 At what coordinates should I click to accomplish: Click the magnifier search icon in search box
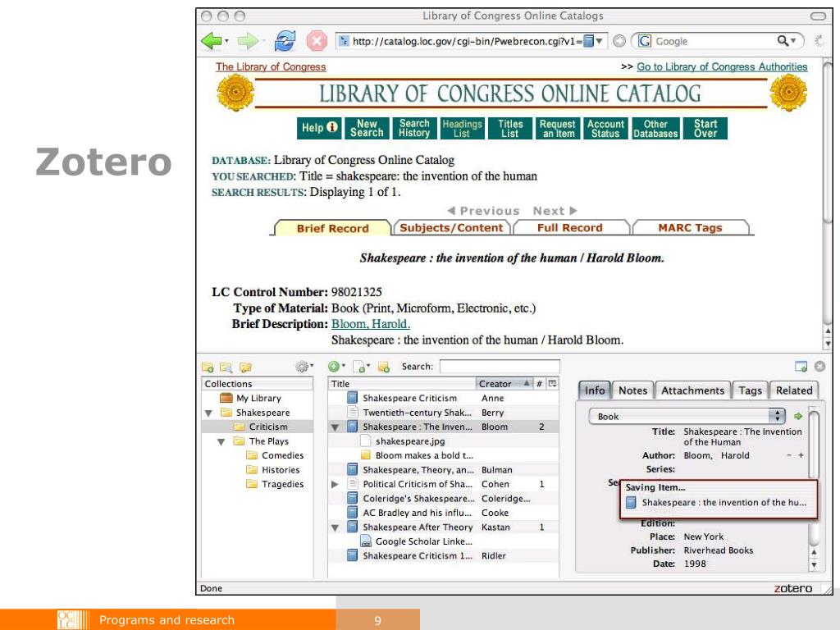[783, 41]
